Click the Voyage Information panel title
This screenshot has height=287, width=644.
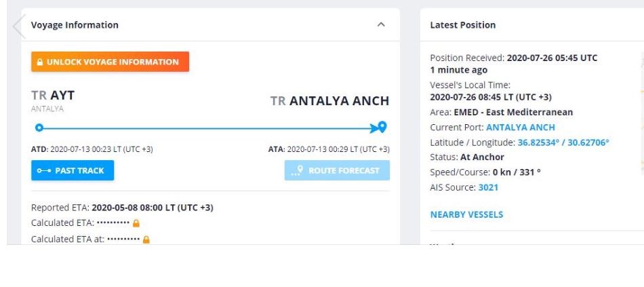(x=75, y=25)
